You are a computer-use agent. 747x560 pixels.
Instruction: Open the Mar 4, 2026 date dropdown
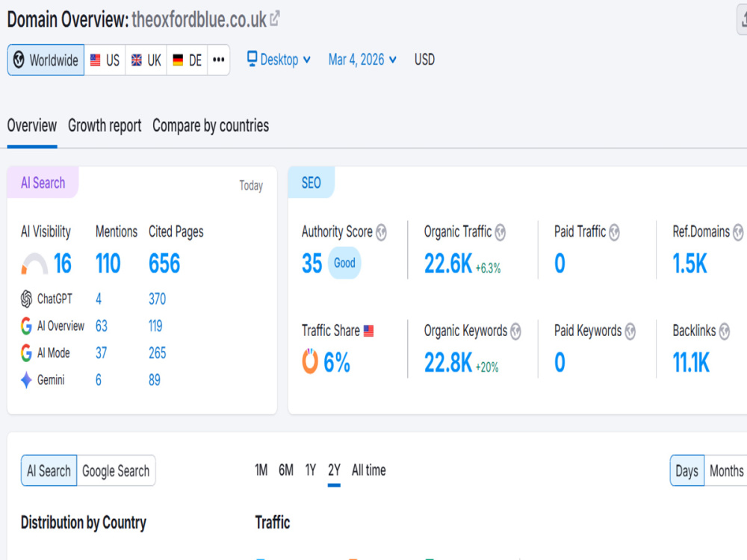pos(362,60)
